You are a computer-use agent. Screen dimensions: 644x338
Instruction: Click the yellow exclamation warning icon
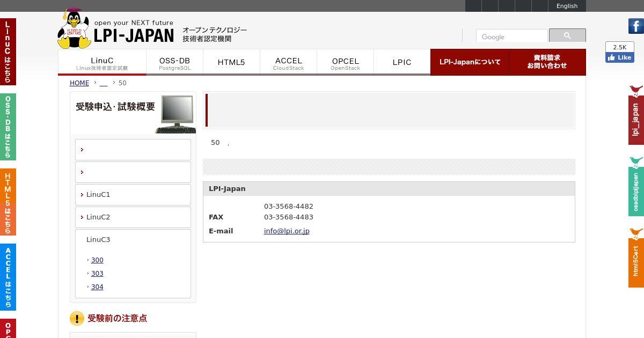pos(77,319)
